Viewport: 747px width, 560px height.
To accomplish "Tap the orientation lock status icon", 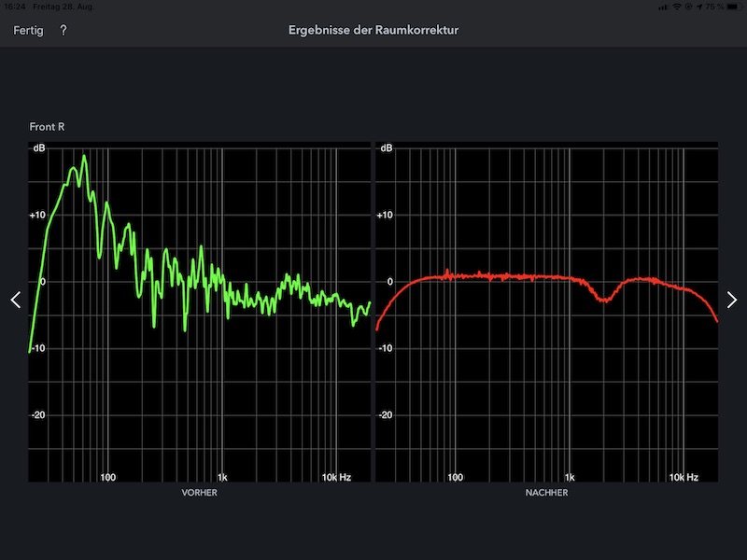I will [x=689, y=7].
